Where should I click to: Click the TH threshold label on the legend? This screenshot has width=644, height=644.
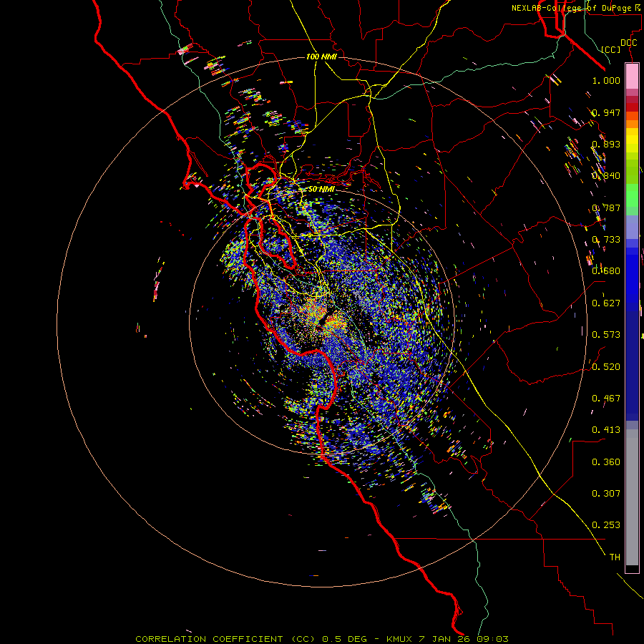pos(615,557)
